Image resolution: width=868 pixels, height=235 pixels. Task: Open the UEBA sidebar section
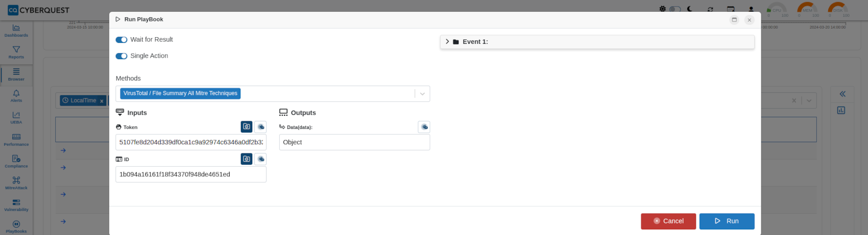pos(16,117)
